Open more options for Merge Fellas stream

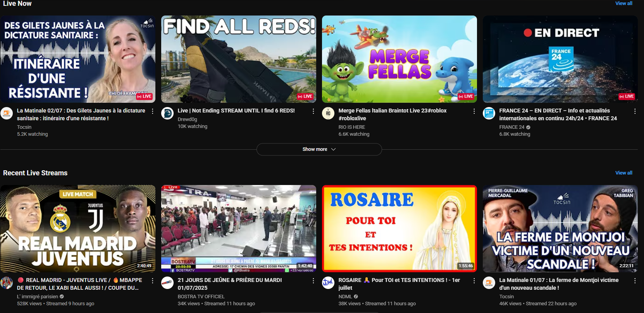474,111
